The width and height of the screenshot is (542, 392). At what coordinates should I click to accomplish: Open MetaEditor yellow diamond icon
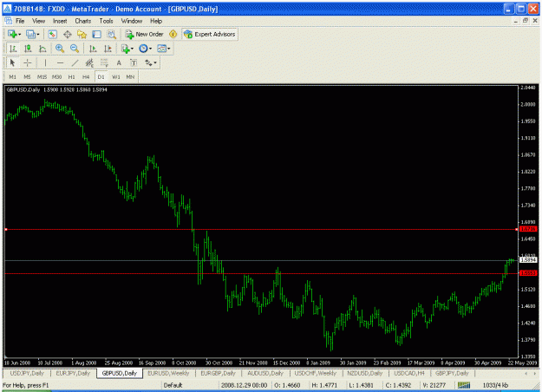pyautogui.click(x=173, y=34)
